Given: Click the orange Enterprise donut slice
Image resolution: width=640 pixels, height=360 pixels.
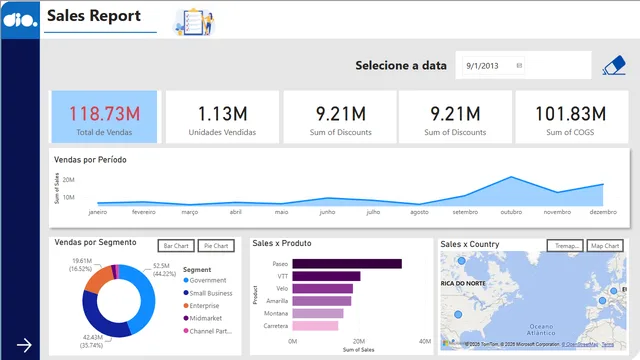Looking at the screenshot, I should point(98,280).
